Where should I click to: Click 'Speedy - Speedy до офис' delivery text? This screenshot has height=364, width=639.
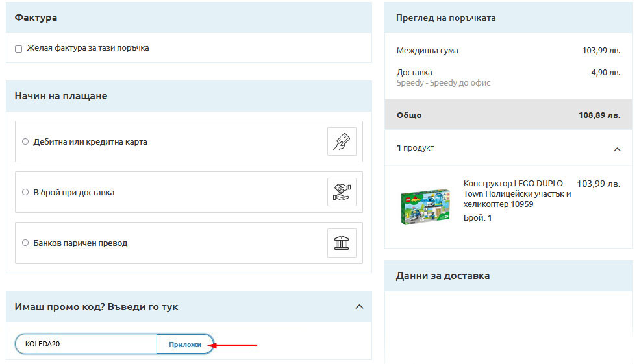pyautogui.click(x=444, y=83)
